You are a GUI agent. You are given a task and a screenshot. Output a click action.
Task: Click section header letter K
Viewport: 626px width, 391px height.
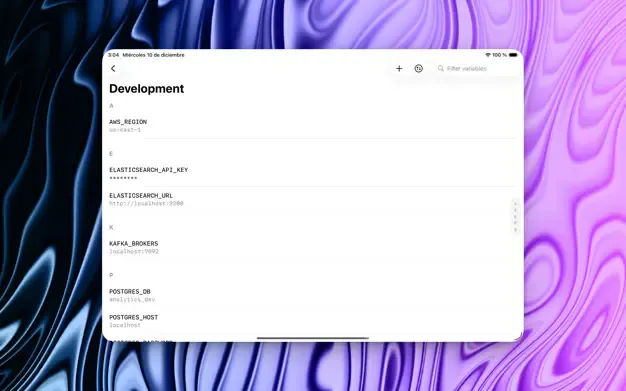(111, 227)
